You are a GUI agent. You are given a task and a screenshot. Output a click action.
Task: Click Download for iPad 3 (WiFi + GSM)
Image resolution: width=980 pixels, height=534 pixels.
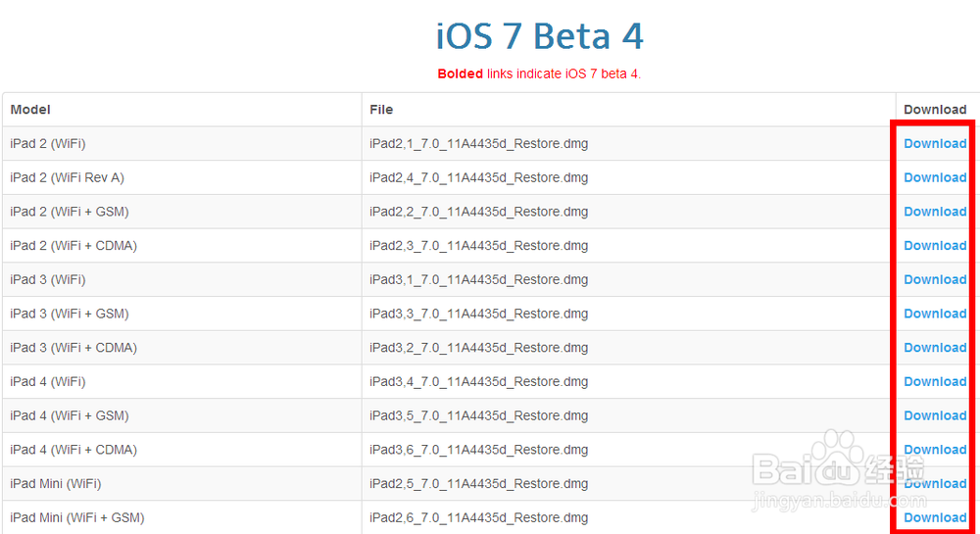pyautogui.click(x=935, y=314)
